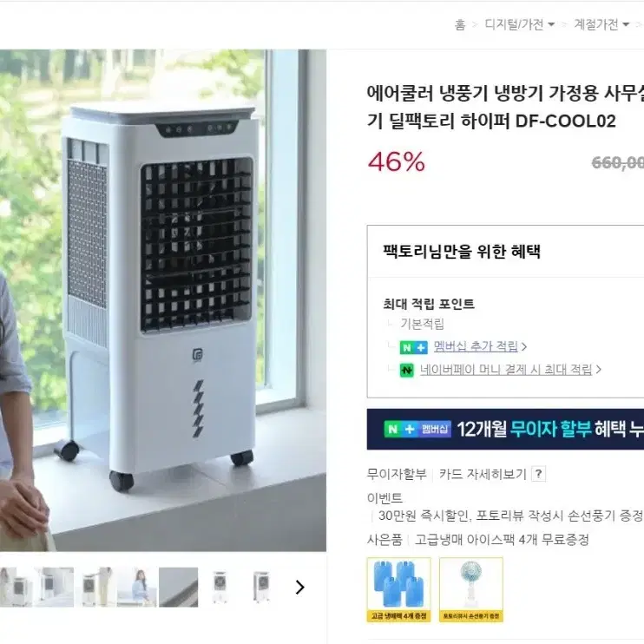Screen dimensions: 644x644
Task: Select the first product thumbnail
Action: click(16, 587)
